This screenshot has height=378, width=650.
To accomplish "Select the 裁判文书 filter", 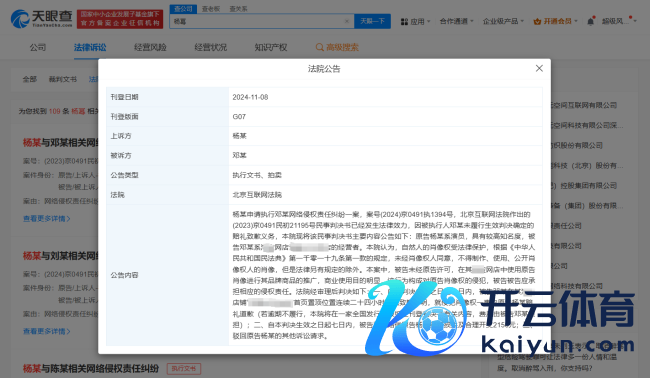I will (63, 79).
